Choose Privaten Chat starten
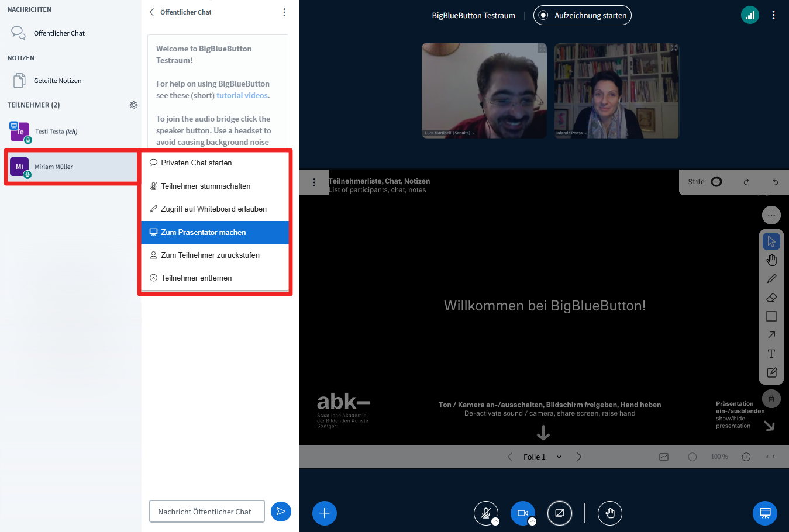This screenshot has width=789, height=532. [x=215, y=163]
